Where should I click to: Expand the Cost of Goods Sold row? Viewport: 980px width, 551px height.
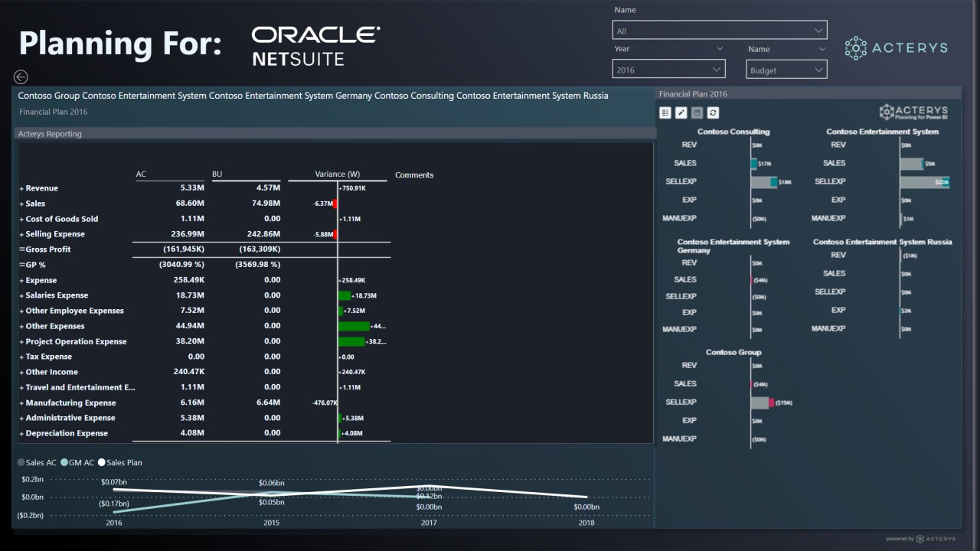point(21,219)
